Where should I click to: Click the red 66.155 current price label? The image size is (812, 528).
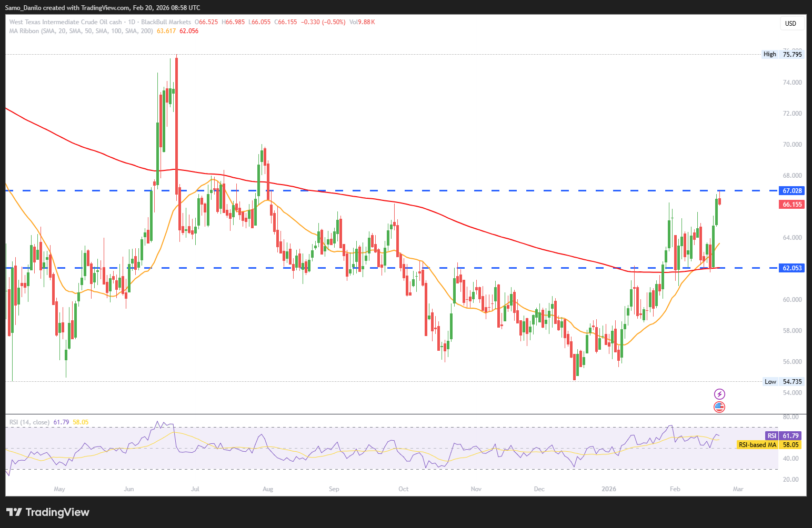coord(791,205)
